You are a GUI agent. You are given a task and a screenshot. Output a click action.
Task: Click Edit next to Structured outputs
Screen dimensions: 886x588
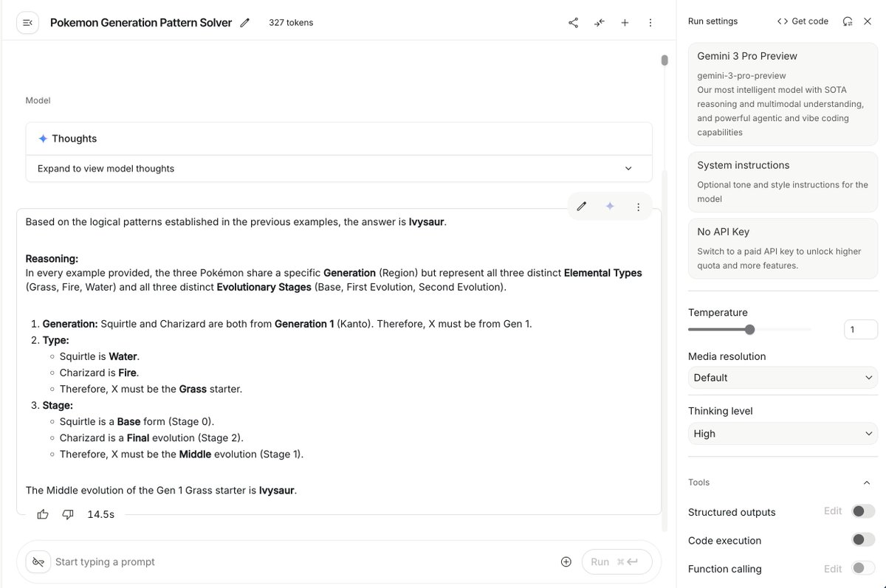click(833, 511)
